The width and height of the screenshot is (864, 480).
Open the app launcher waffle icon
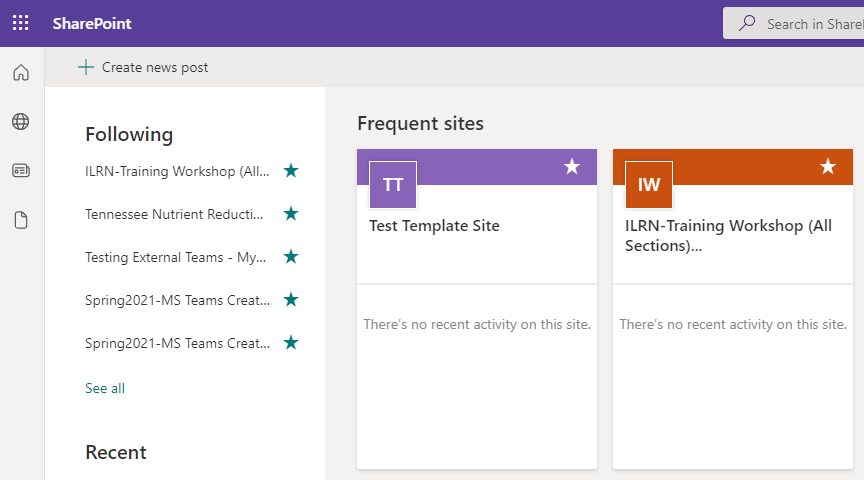coord(21,23)
